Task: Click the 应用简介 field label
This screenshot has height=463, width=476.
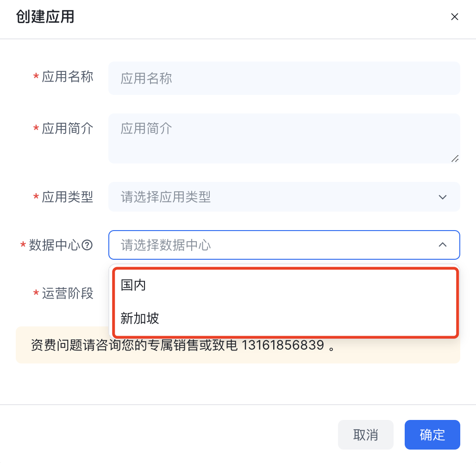Action: [67, 128]
